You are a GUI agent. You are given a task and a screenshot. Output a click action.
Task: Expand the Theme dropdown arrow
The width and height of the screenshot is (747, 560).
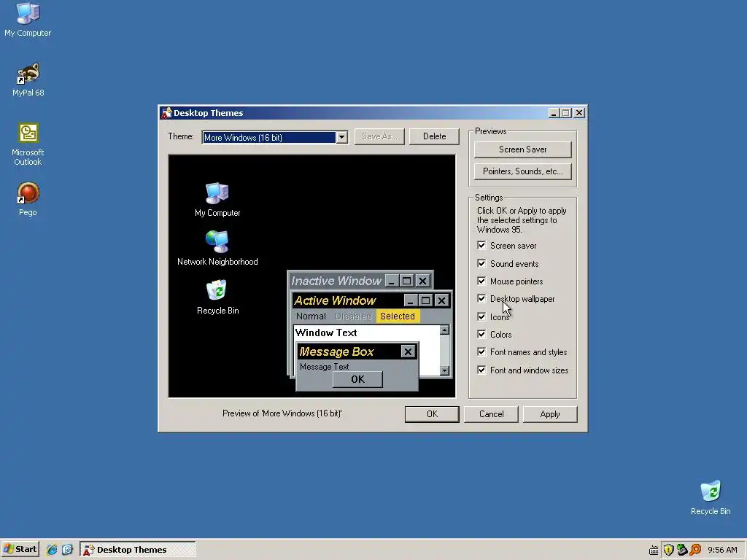(x=341, y=138)
